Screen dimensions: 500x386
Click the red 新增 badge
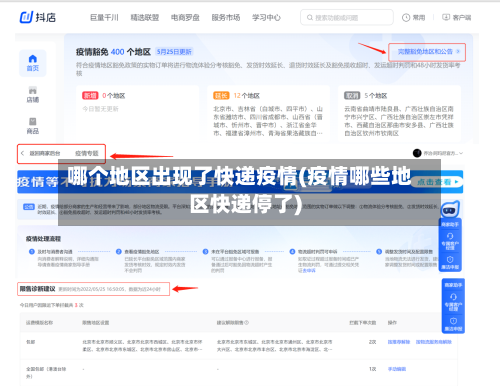click(x=90, y=96)
